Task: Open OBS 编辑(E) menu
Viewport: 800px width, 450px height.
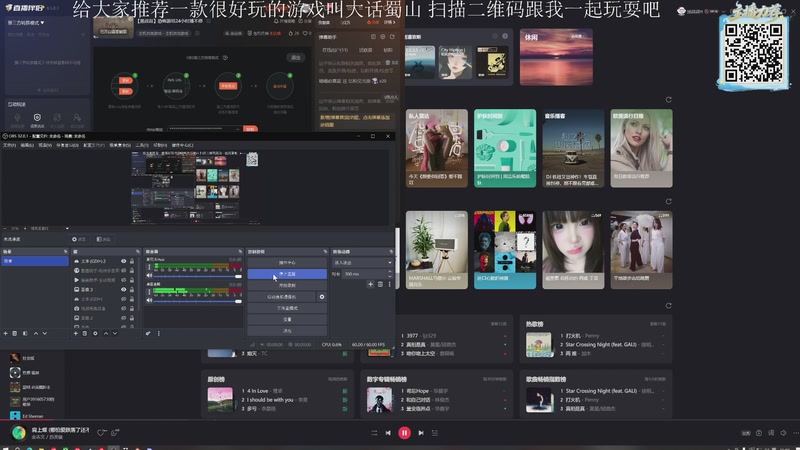Action: (27, 145)
